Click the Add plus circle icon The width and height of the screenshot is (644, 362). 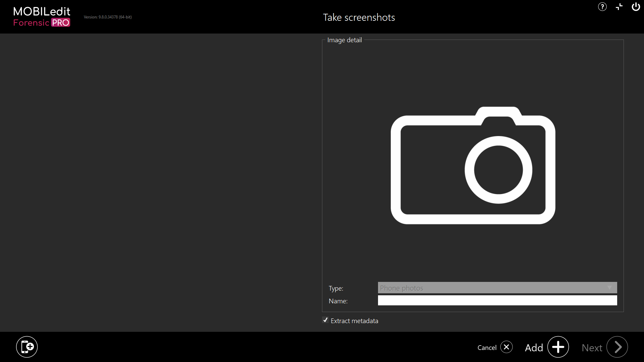558,347
